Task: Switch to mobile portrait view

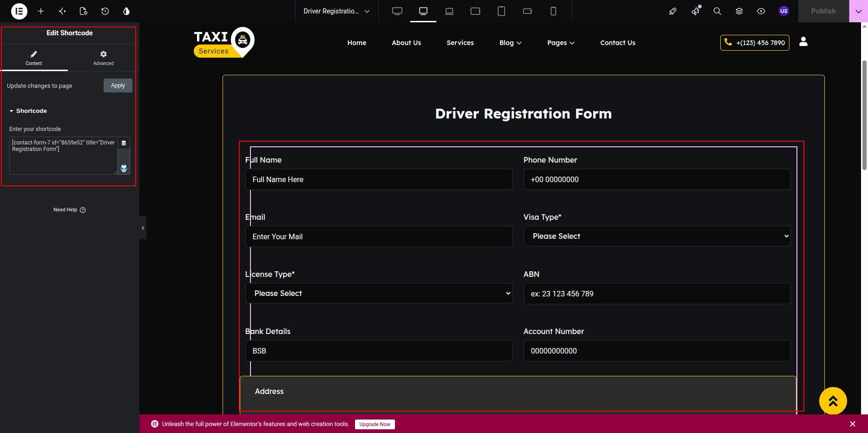Action: coord(553,11)
